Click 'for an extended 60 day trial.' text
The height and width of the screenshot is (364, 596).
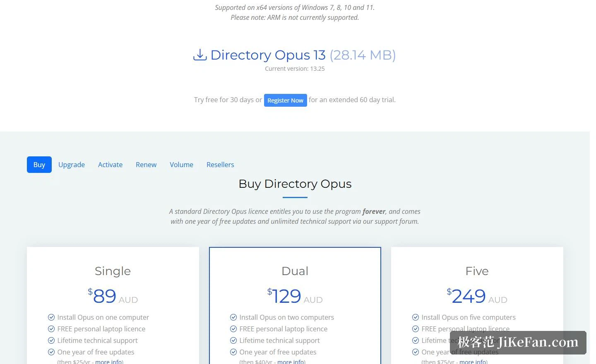352,100
